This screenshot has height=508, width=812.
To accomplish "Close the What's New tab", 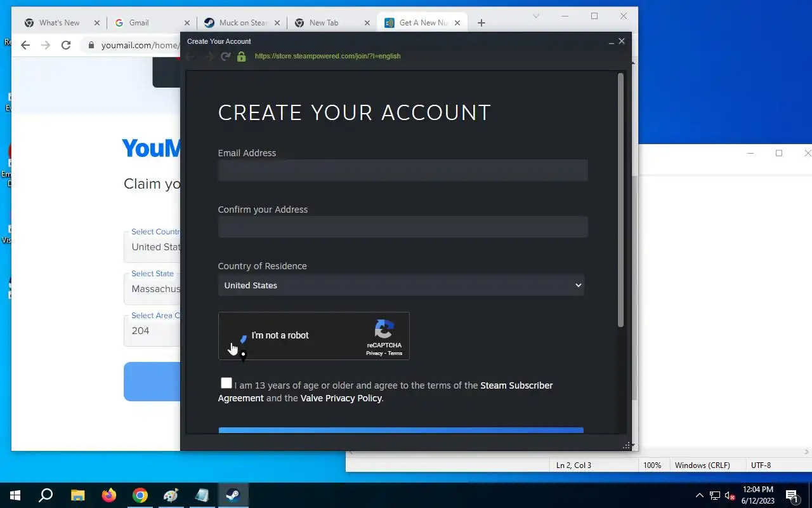I will pyautogui.click(x=97, y=23).
